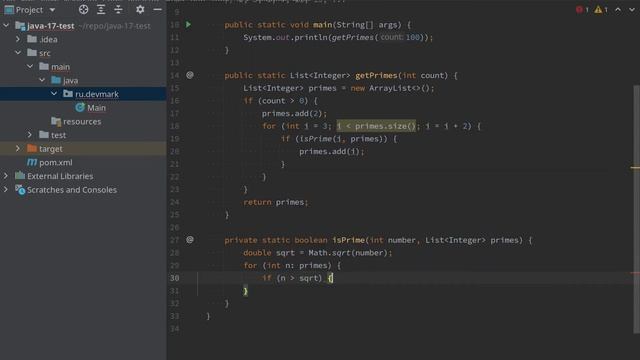Click main method name on line 10
This screenshot has width=640, height=360.
coord(322,25)
